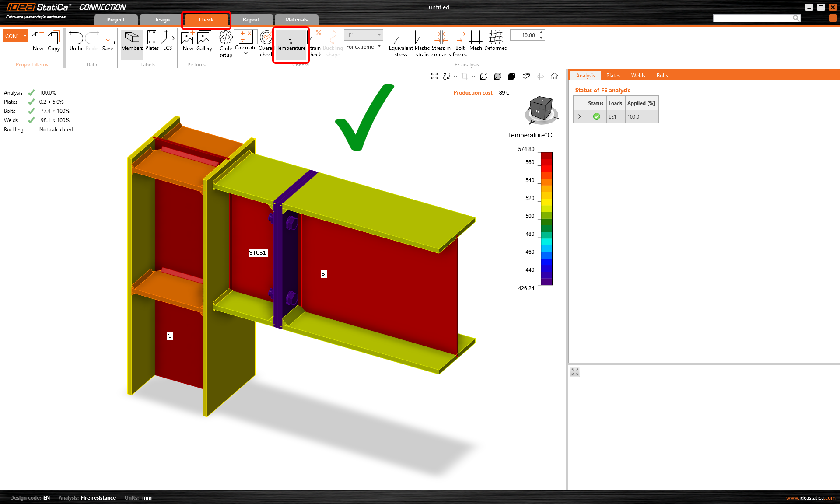Open the CON1 project item dropdown

(x=25, y=36)
